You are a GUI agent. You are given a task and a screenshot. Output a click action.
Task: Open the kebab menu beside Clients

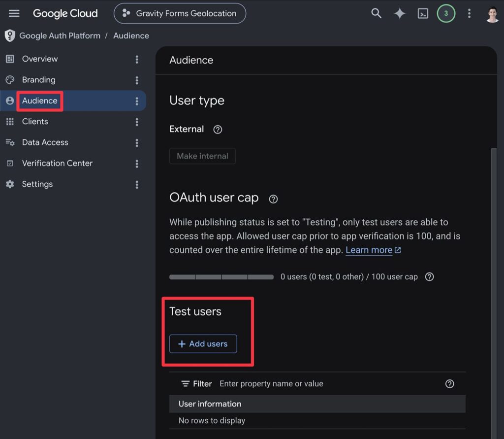pyautogui.click(x=137, y=122)
